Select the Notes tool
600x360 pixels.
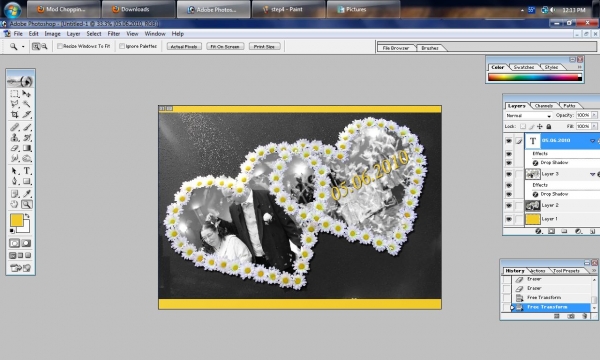pos(15,194)
